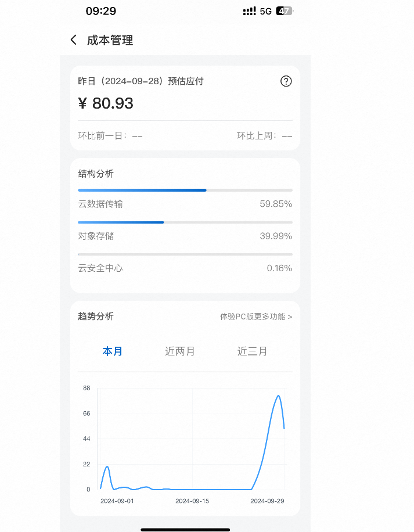Tap the ¥ 80.93 estimated amount

(106, 103)
